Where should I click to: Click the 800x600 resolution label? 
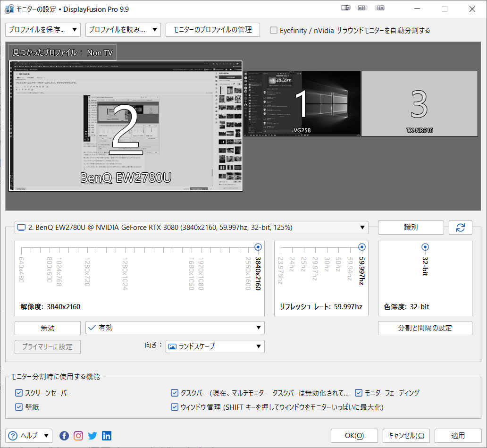(x=50, y=270)
